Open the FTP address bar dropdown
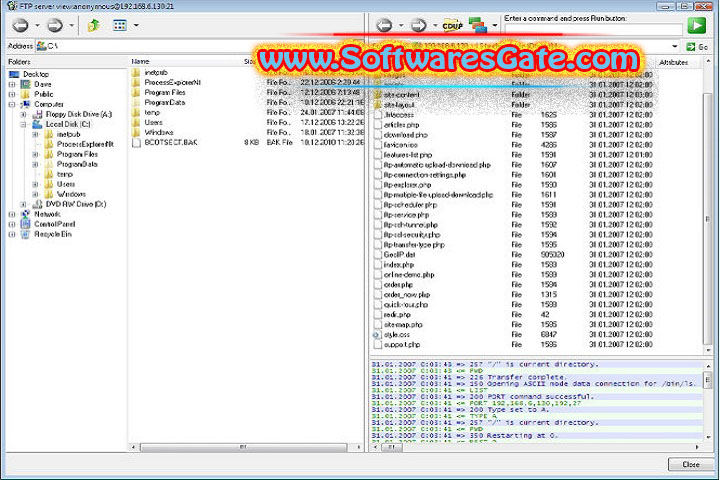 pyautogui.click(x=675, y=46)
